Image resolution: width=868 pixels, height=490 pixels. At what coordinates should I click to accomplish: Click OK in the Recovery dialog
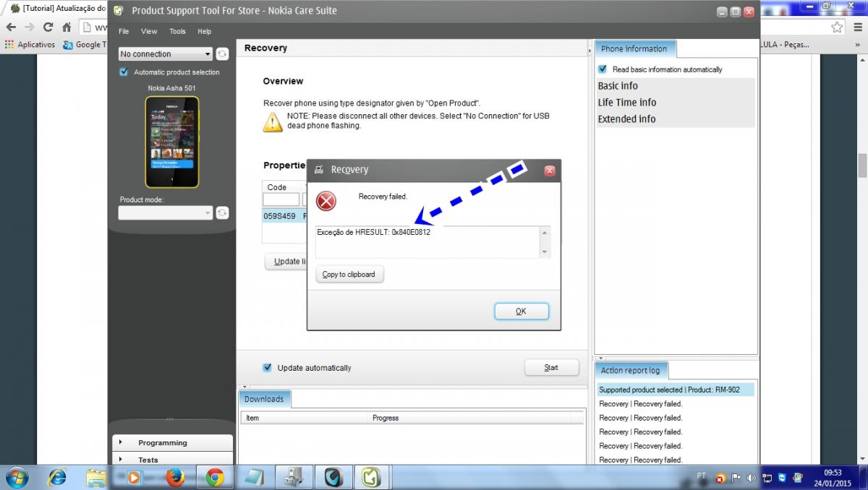[521, 311]
